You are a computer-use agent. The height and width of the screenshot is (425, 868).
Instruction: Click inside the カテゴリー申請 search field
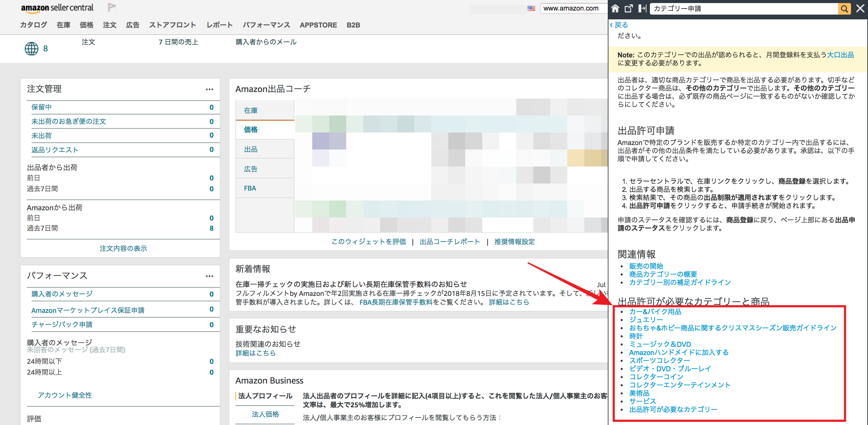coord(744,8)
